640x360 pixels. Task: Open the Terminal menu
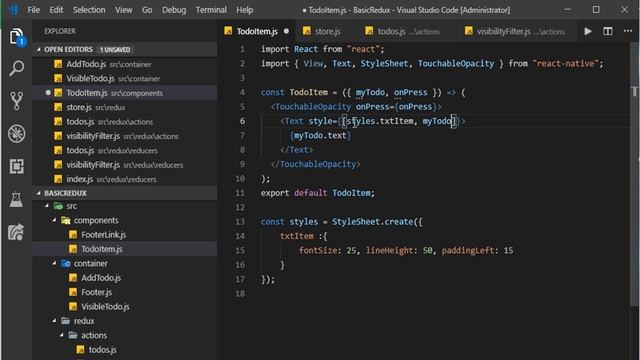pos(211,10)
